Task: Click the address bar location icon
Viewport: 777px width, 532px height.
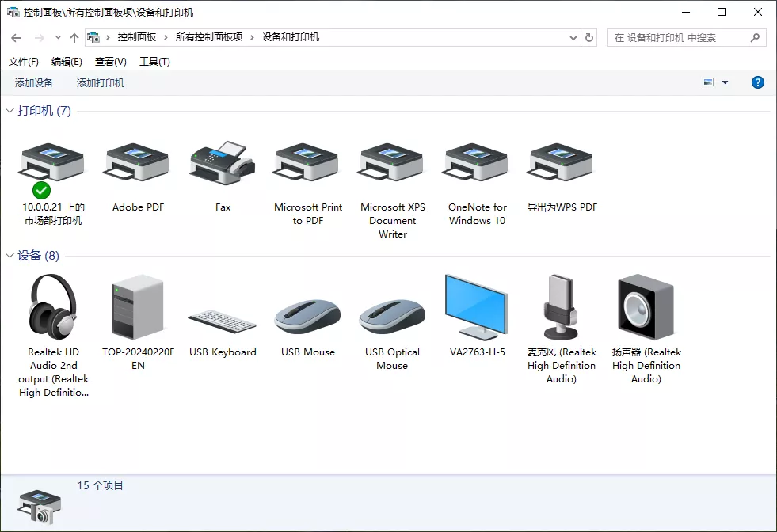Action: pos(93,37)
